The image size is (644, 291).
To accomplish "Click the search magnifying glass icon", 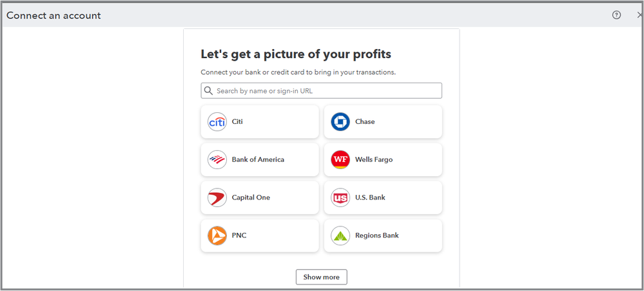I will click(208, 91).
